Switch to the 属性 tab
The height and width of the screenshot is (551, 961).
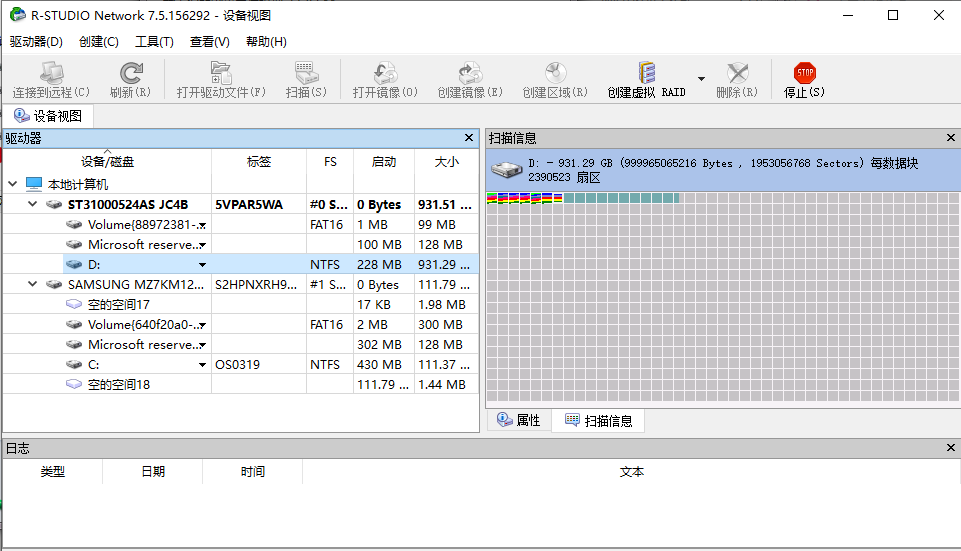pyautogui.click(x=519, y=420)
